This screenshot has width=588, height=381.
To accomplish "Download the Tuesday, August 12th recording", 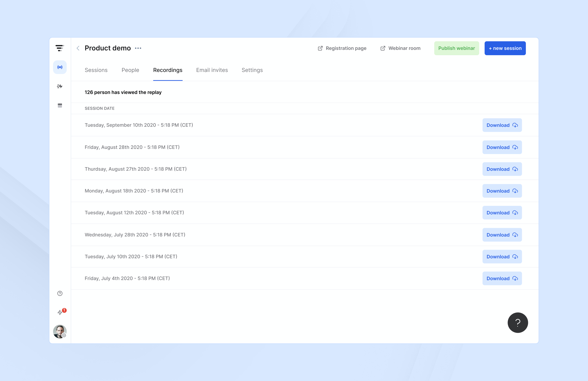I will [x=502, y=213].
